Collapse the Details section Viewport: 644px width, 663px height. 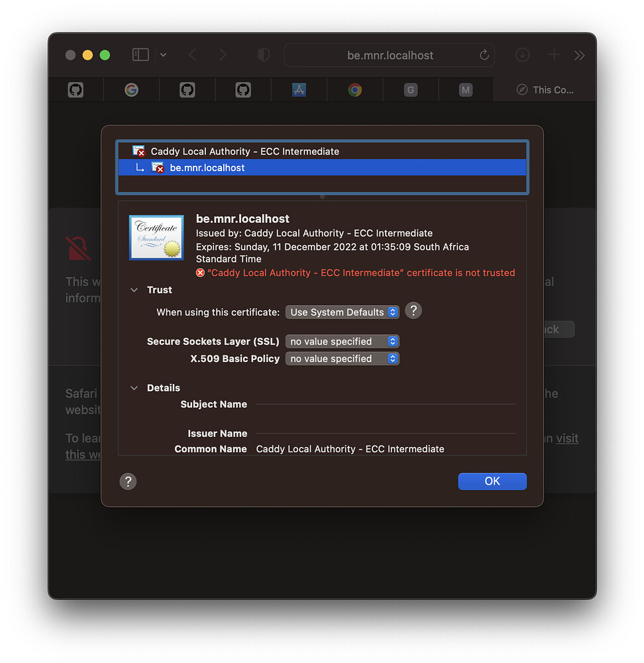[x=134, y=388]
